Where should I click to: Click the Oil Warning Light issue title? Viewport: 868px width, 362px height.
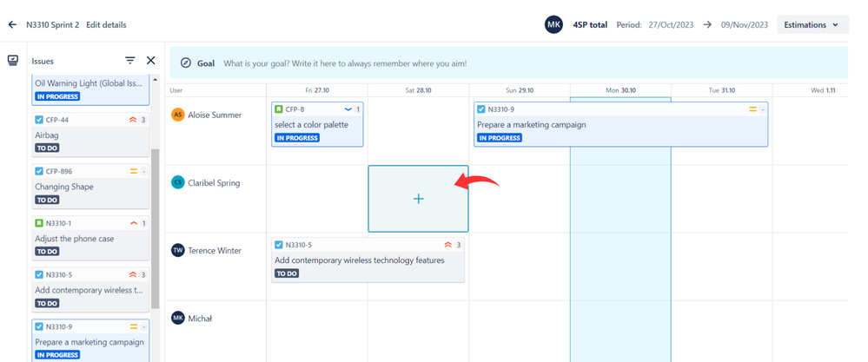coord(89,82)
